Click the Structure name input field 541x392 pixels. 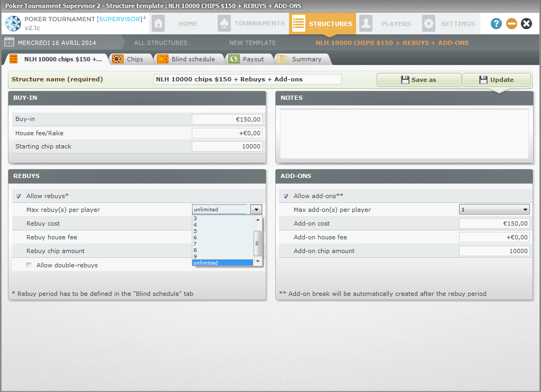pyautogui.click(x=248, y=79)
